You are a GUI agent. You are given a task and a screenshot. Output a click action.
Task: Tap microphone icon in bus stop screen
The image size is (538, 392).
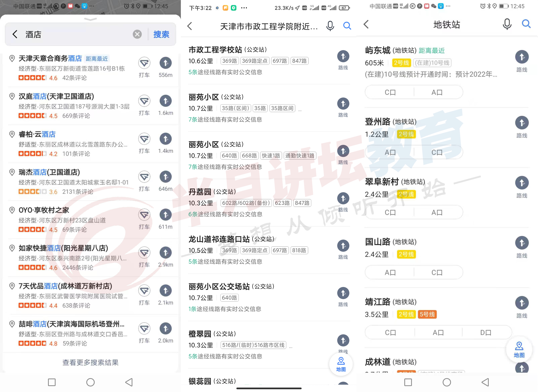point(330,26)
